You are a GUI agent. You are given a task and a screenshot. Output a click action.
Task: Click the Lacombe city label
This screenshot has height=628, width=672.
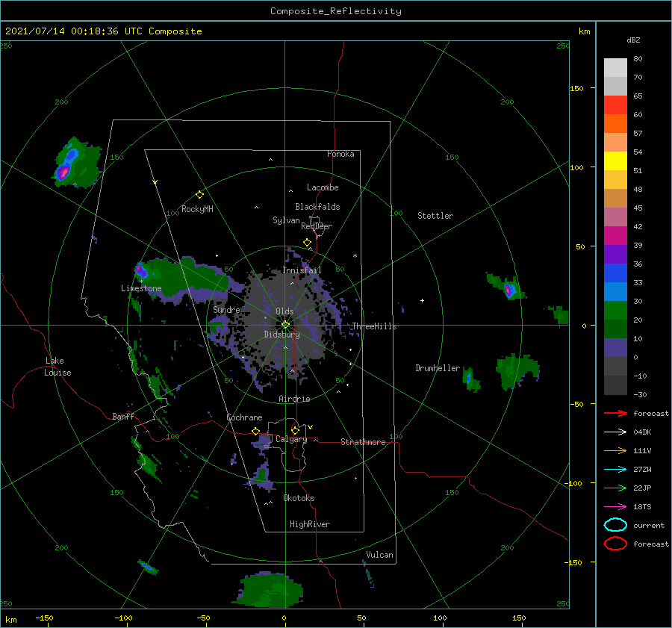pos(323,187)
